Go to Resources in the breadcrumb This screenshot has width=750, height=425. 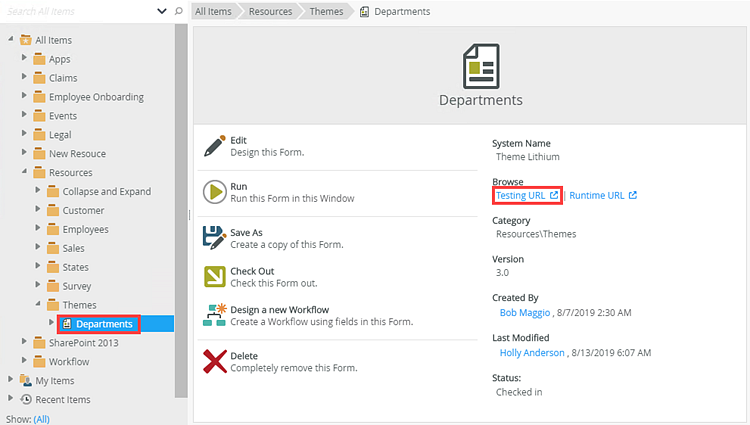pos(272,12)
